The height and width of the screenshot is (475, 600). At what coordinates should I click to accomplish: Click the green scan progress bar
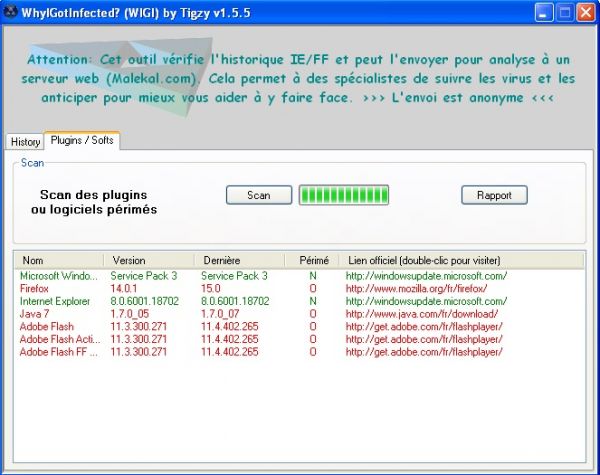344,195
